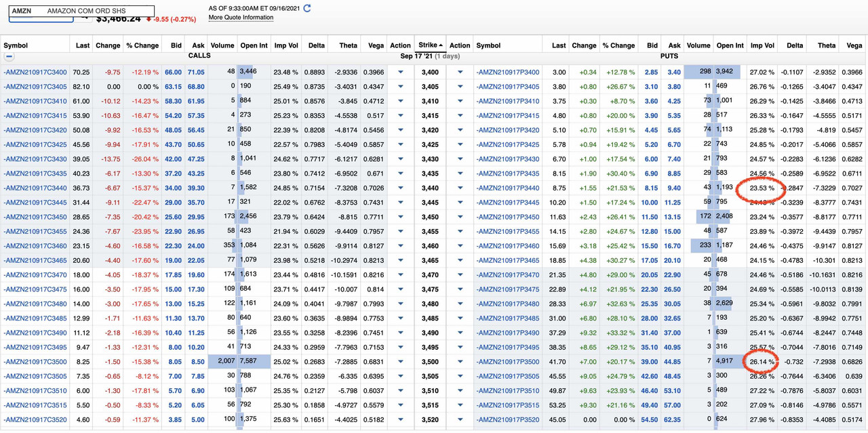Viewport: 868px width, 433px height.
Task: Sort puts by the % Change column header
Action: (x=618, y=45)
